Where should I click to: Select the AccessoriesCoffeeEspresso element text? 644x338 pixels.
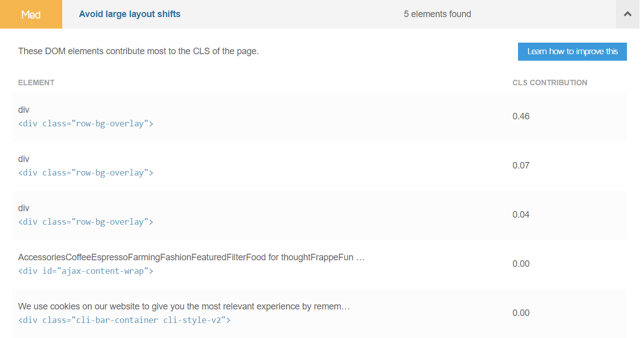191,257
